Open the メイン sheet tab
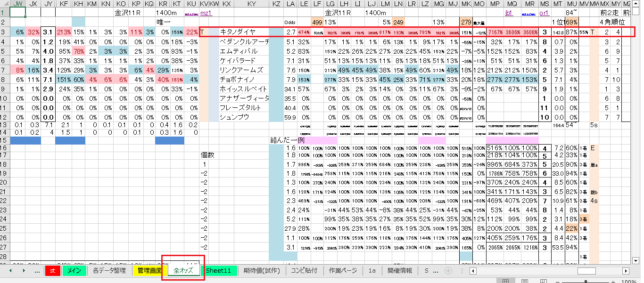Viewport: 644px width, 283px height. [x=74, y=271]
